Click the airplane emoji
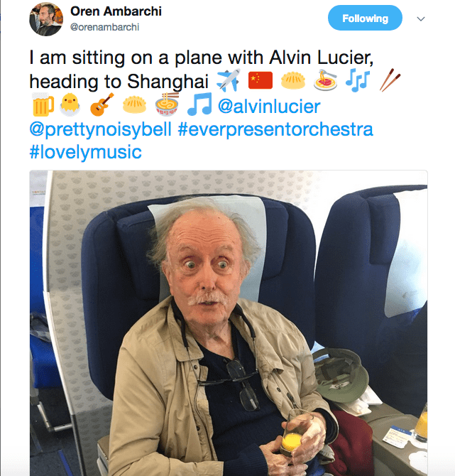The height and width of the screenshot is (476, 455). click(228, 80)
